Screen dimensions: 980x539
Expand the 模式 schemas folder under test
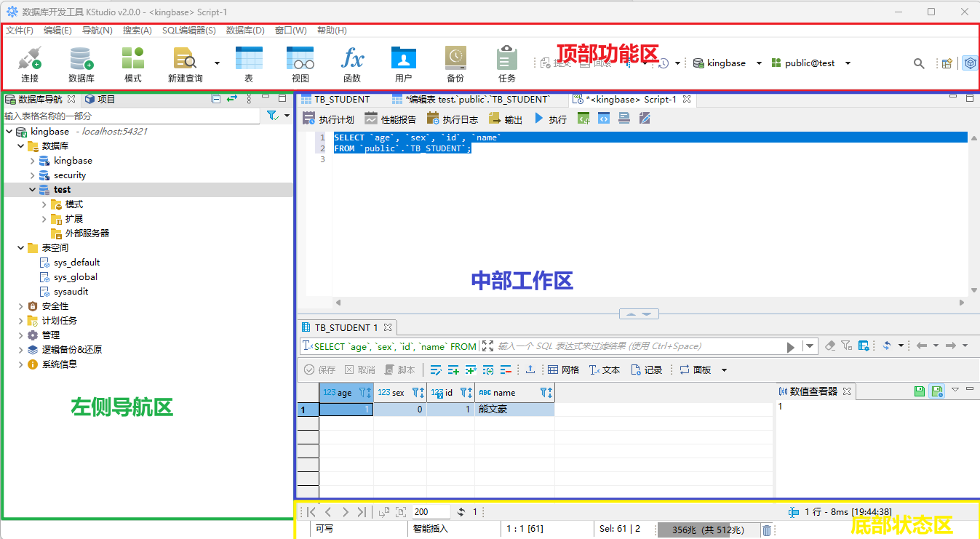pyautogui.click(x=44, y=204)
